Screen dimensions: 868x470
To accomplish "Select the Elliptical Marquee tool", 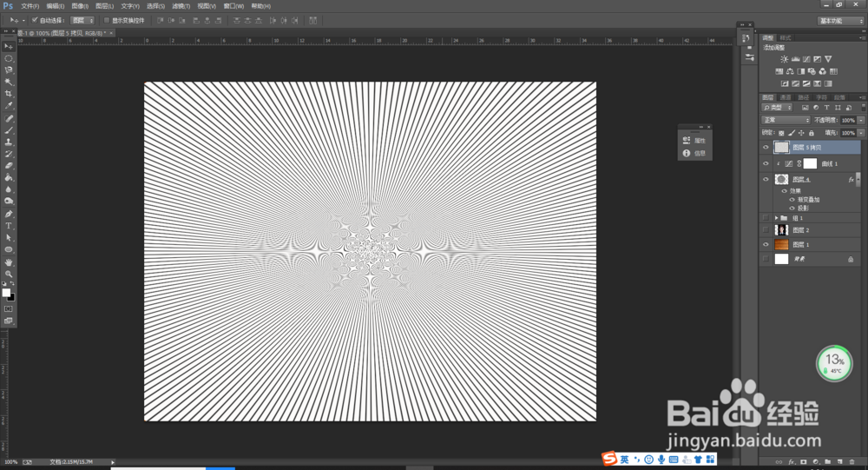I will [x=9, y=58].
